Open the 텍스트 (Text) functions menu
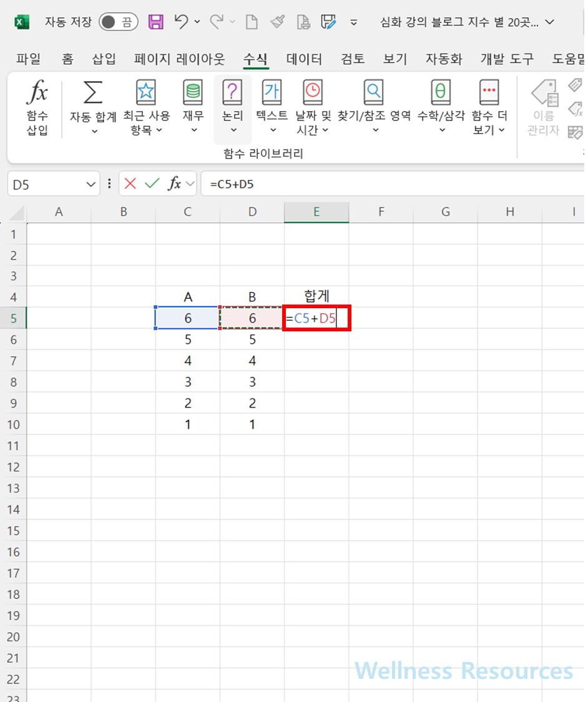Screen dimensions: 588x702 pyautogui.click(x=272, y=107)
